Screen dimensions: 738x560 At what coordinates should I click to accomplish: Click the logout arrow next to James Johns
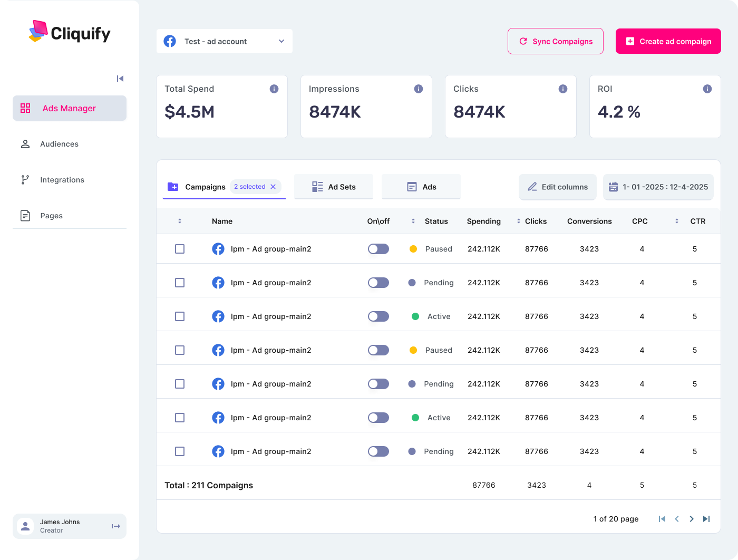point(116,526)
